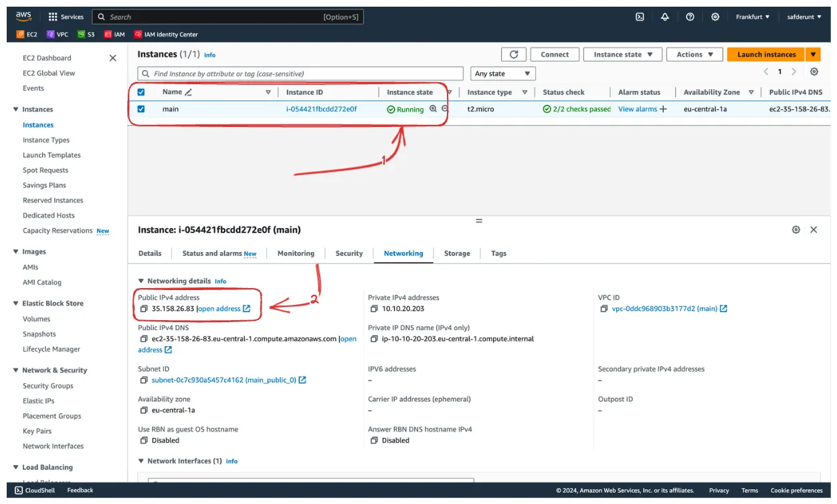Close the instance detail panel
837x504 pixels.
(x=814, y=229)
